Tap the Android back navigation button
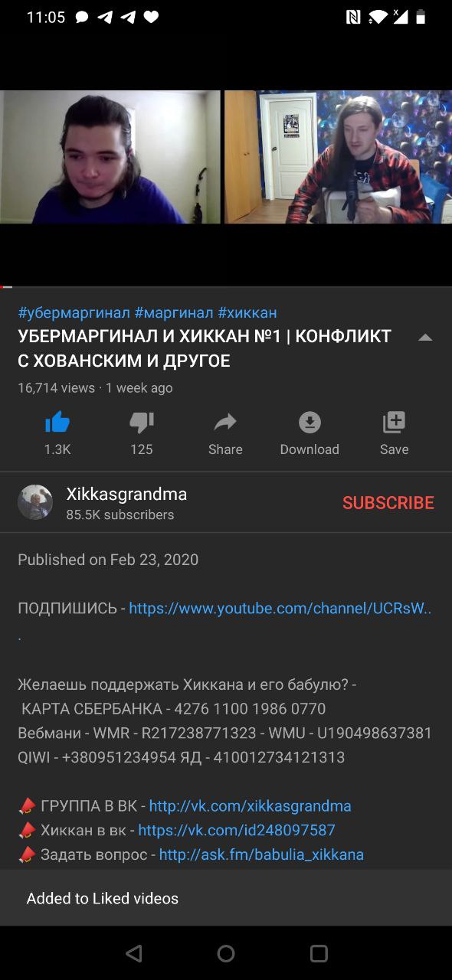The width and height of the screenshot is (452, 980). [x=134, y=953]
